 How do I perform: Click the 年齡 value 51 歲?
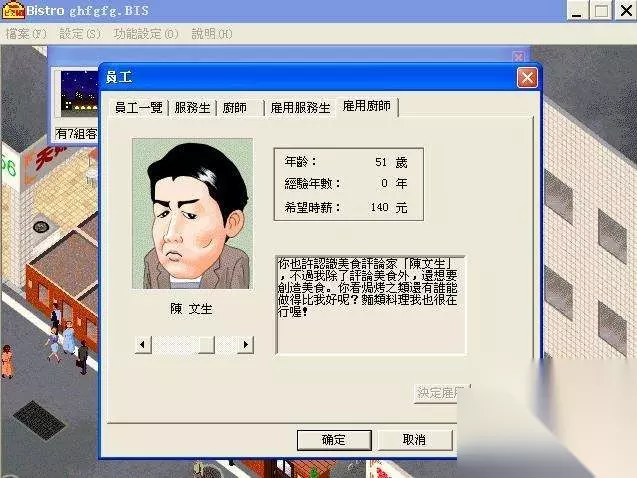[391, 162]
